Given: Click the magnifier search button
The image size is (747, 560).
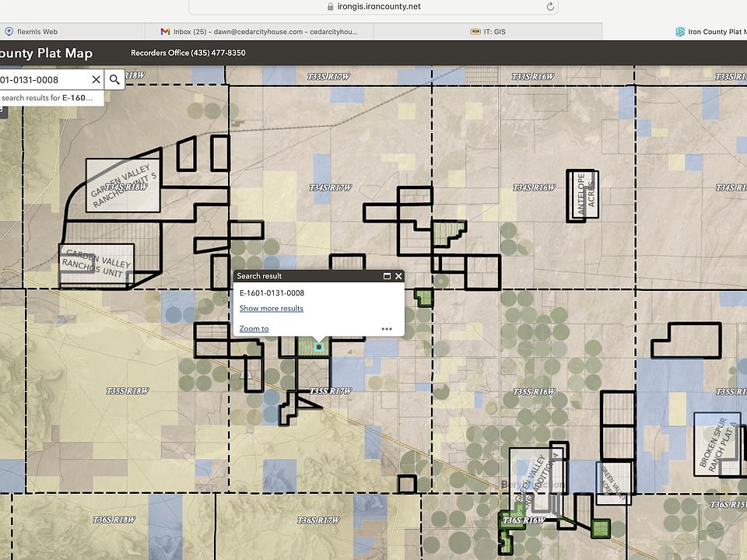Looking at the screenshot, I should click(115, 79).
